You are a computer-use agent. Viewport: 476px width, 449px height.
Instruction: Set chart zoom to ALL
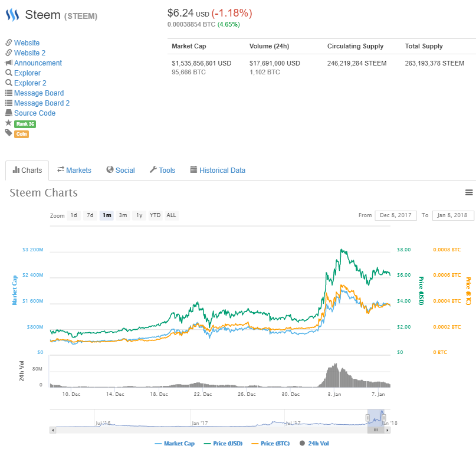(x=171, y=215)
